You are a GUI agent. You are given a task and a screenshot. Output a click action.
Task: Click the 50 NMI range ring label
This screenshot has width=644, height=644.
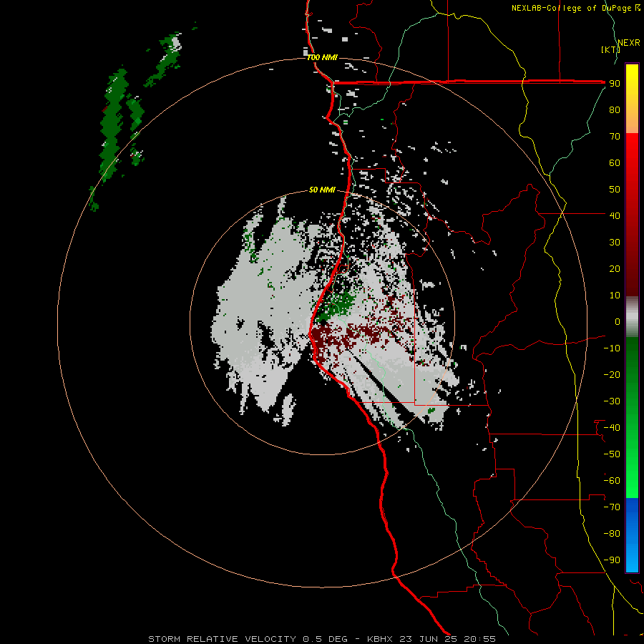point(322,190)
